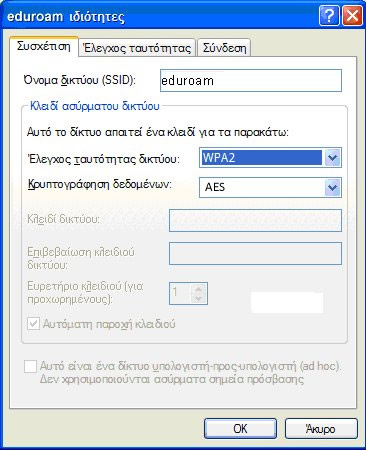Click the help question mark icon

tap(329, 16)
